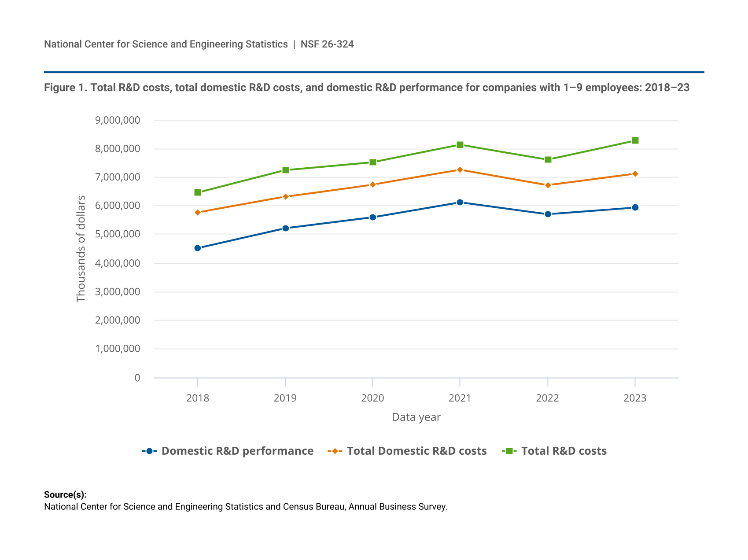Viewport: 748px width, 560px height.
Task: Click the blue circle legend marker
Action: (149, 451)
